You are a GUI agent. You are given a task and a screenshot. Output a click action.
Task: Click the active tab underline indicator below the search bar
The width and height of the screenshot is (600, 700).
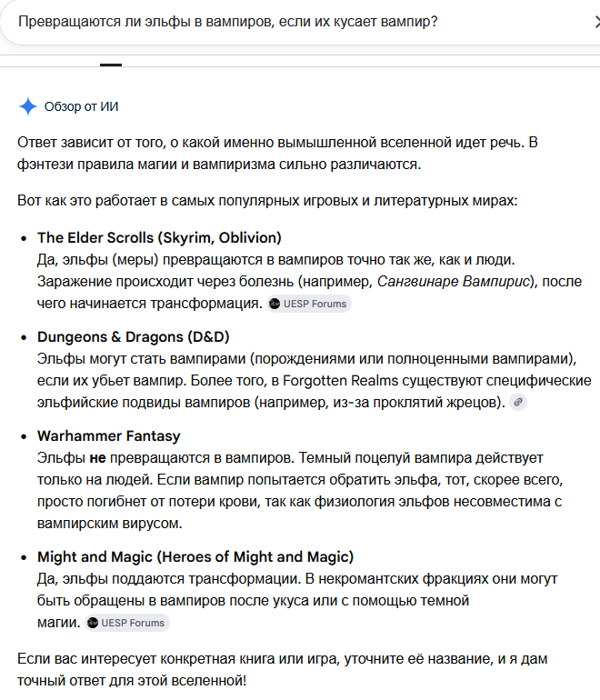point(111,65)
